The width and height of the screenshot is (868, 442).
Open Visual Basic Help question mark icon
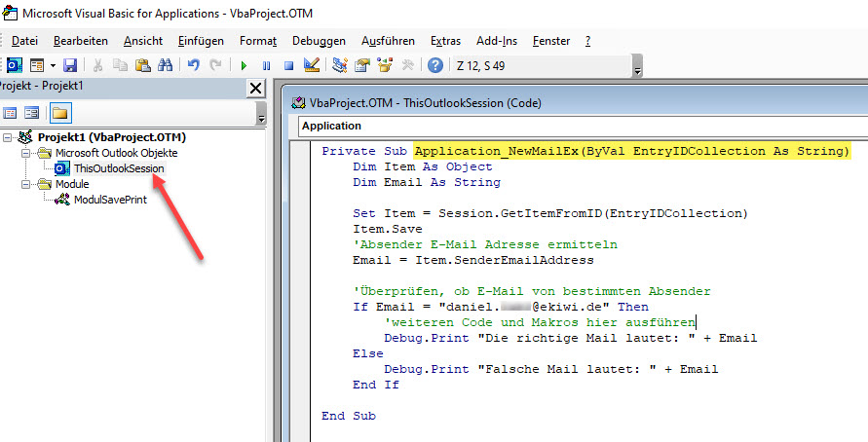(435, 66)
